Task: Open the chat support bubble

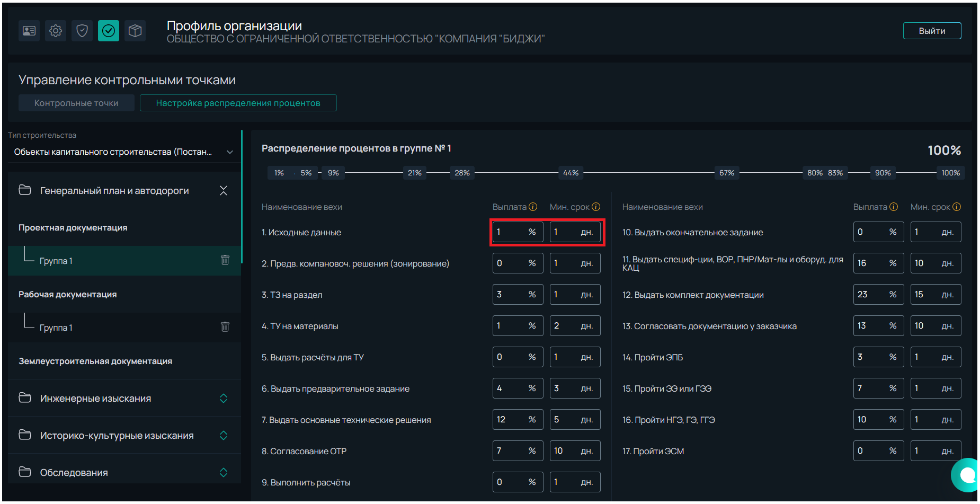Action: [x=966, y=475]
